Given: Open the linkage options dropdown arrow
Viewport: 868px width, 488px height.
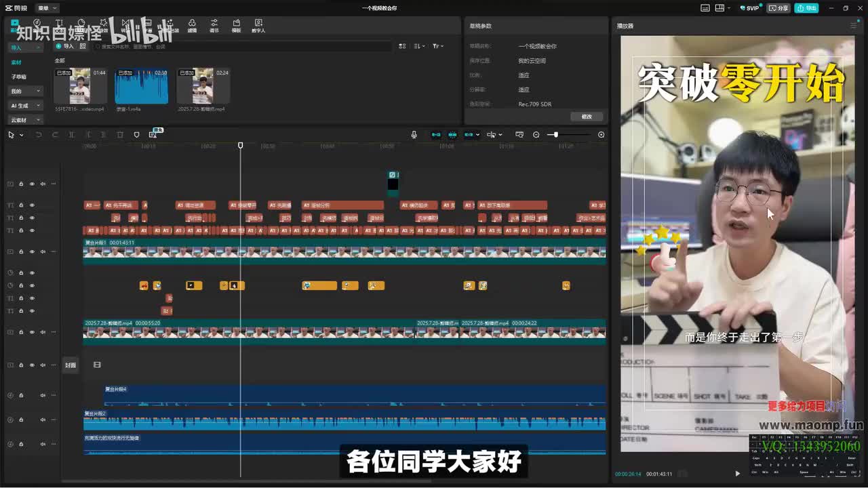Looking at the screenshot, I should (478, 135).
